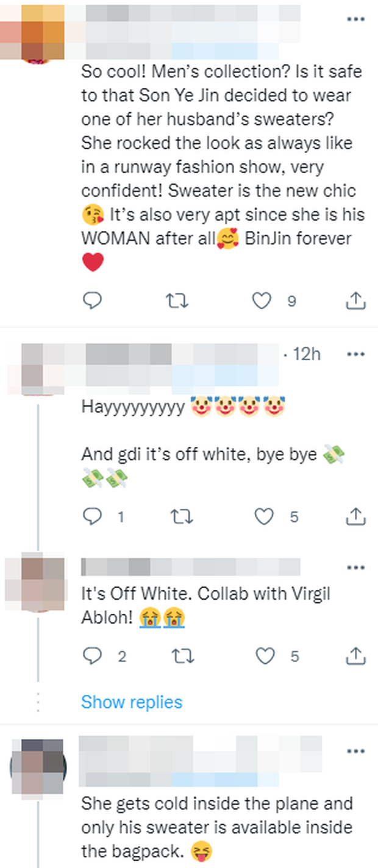The height and width of the screenshot is (868, 378).
Task: Share the Son Ye Jin sweater tweet
Action: (355, 300)
